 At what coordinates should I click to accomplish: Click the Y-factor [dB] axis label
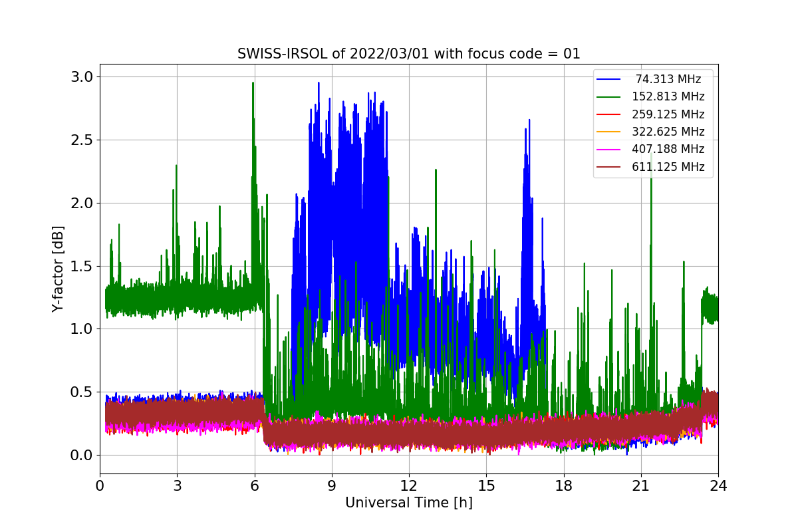point(59,269)
